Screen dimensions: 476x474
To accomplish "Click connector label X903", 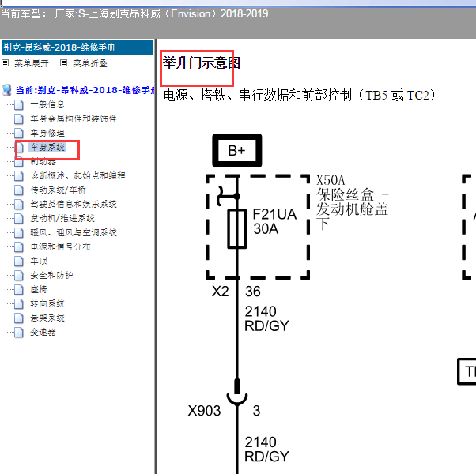I will 204,411.
